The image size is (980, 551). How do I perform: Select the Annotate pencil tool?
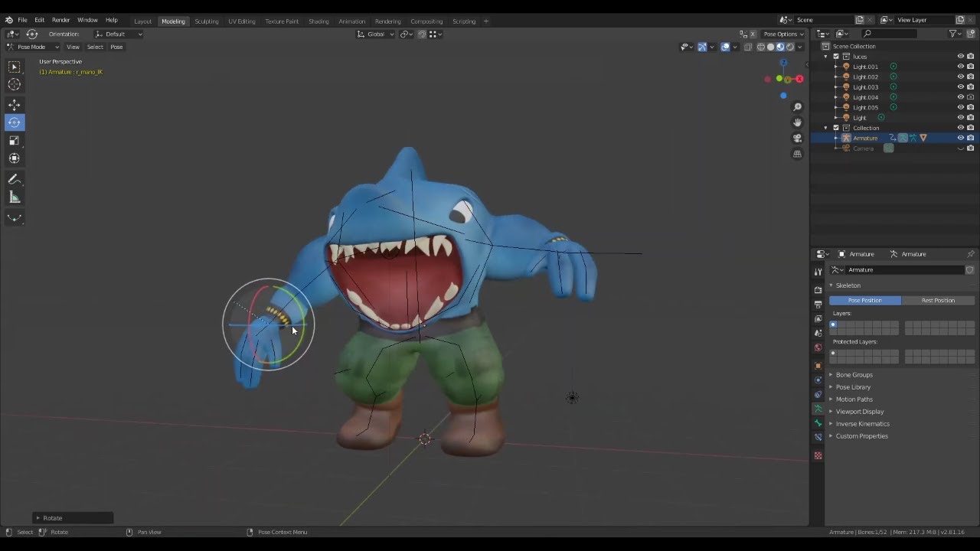pos(15,179)
